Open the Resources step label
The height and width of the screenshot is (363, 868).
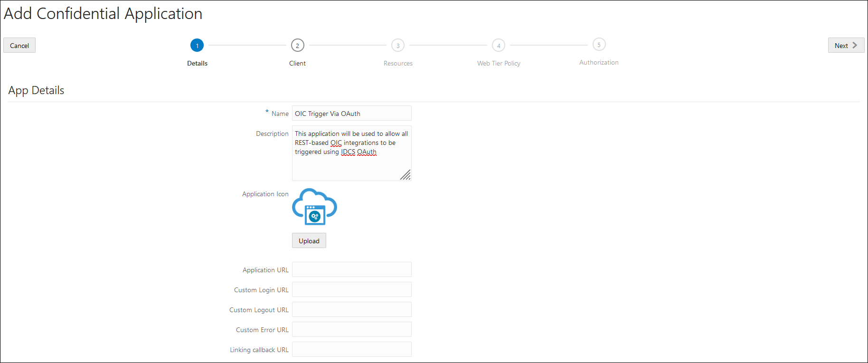398,63
